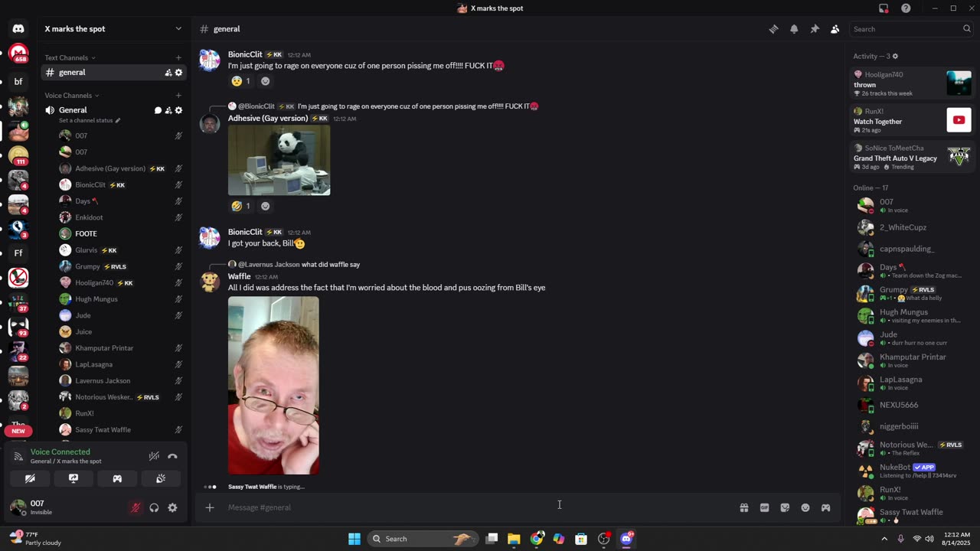
Task: Open the bf server in server list
Action: click(18, 81)
